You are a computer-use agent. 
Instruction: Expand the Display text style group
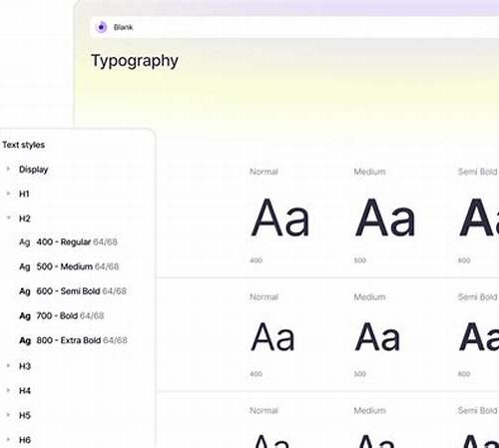[8, 169]
